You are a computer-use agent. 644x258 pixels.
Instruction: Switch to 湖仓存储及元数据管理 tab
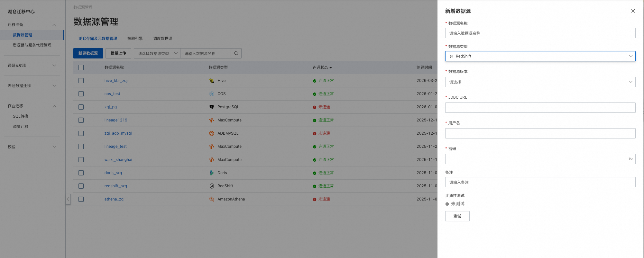click(98, 39)
